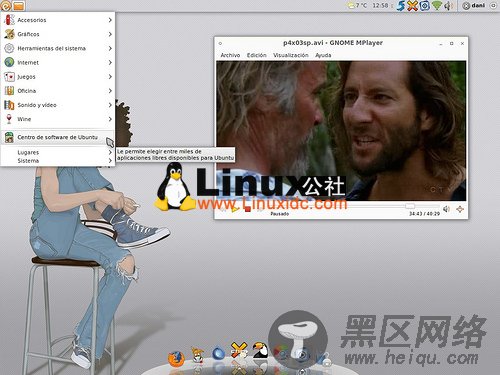Expand the arrow beside Internet
The image size is (500, 375).
pos(110,62)
